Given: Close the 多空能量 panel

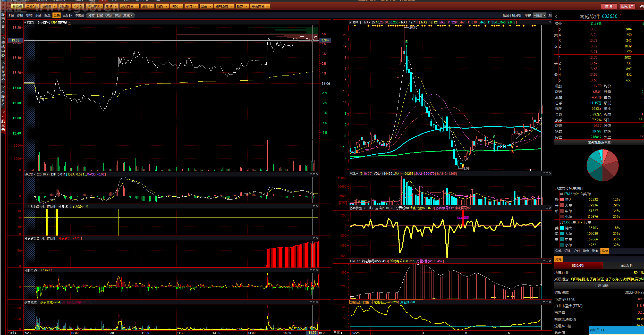Looking at the screenshot, I should pos(317,302).
